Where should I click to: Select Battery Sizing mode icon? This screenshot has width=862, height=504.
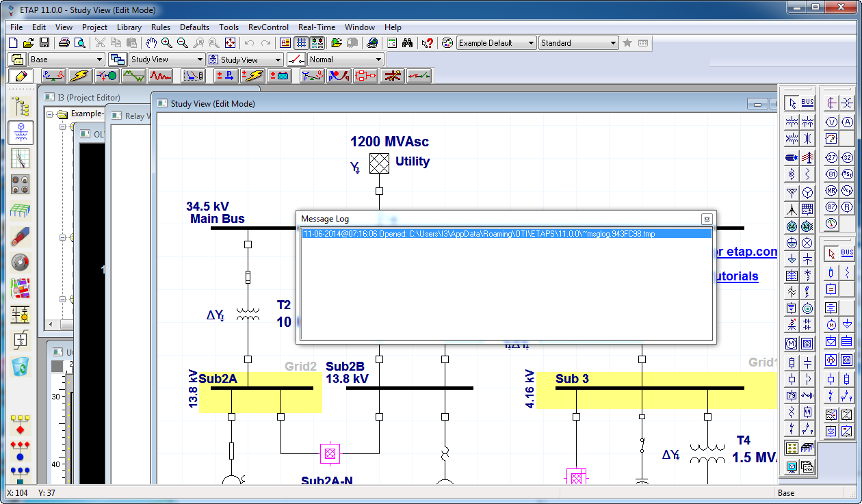[x=280, y=76]
